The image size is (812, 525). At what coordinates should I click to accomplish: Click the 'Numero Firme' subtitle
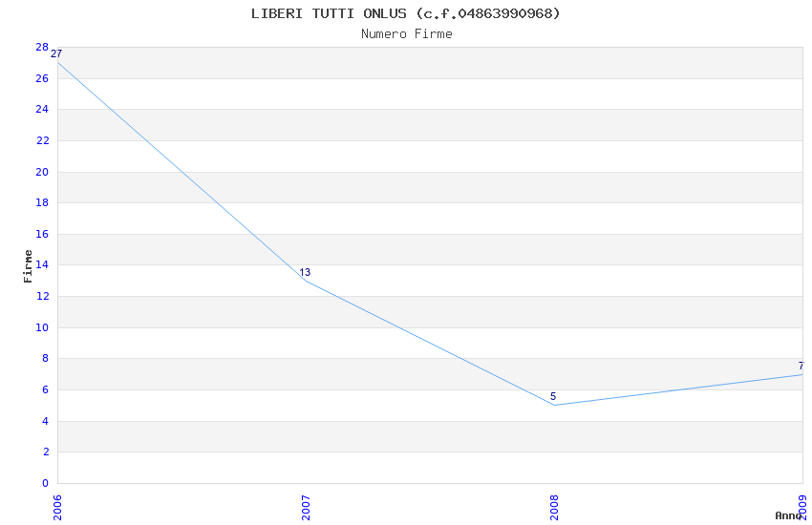(x=407, y=34)
